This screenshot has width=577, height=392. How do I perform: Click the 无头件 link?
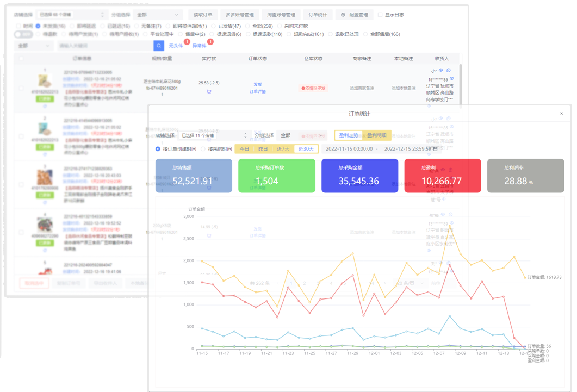[x=176, y=46]
